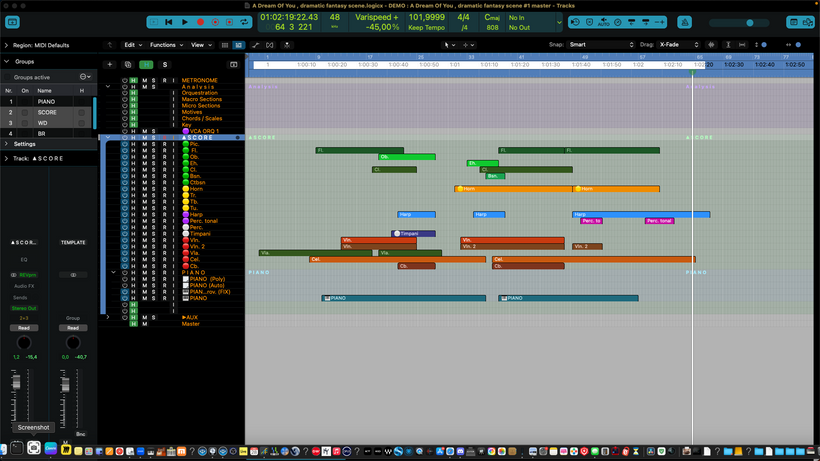The height and width of the screenshot is (461, 820).
Task: Click the Read automation button on SCORE strip
Action: [x=24, y=328]
